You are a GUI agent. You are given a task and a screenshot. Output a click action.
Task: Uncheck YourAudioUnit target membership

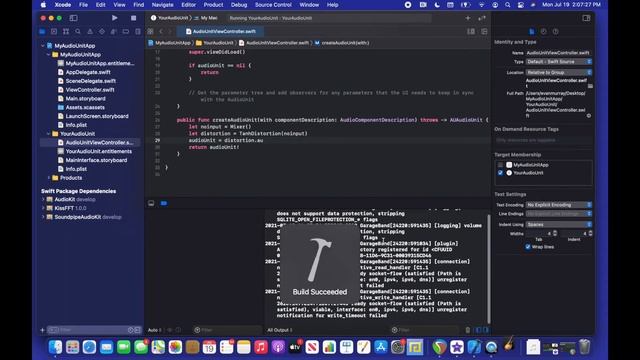(x=500, y=173)
